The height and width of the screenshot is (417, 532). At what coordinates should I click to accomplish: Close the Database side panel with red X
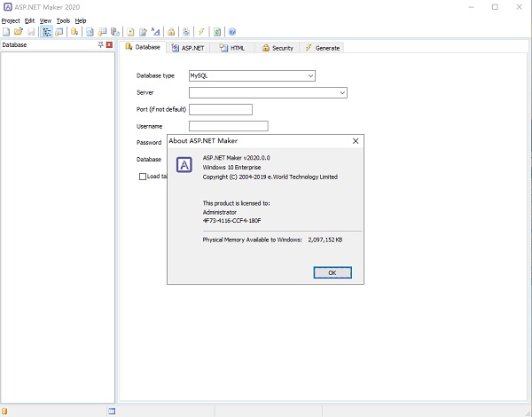point(109,45)
